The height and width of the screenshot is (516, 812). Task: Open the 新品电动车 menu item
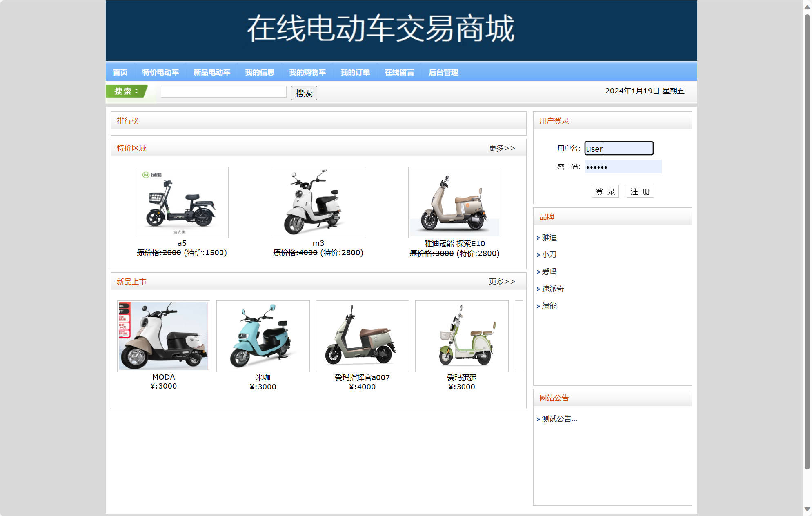click(x=211, y=72)
